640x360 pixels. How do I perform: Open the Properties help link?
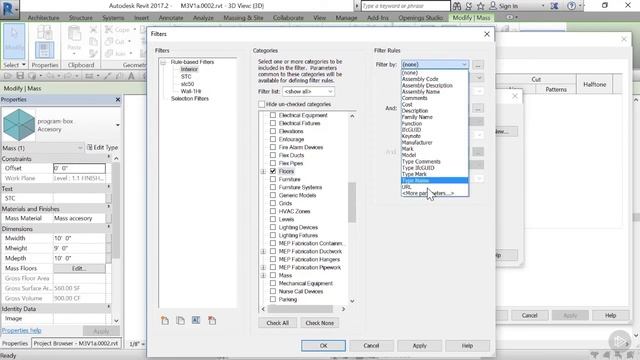(x=21, y=331)
